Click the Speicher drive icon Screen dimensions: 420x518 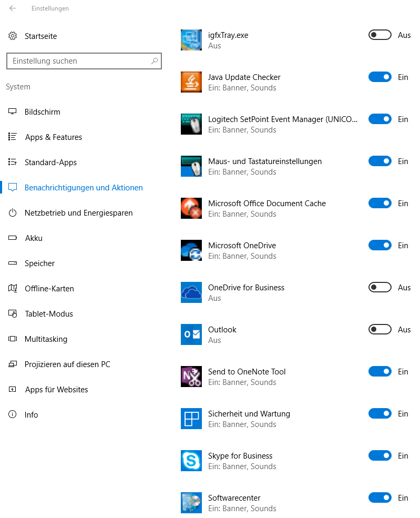tap(13, 263)
